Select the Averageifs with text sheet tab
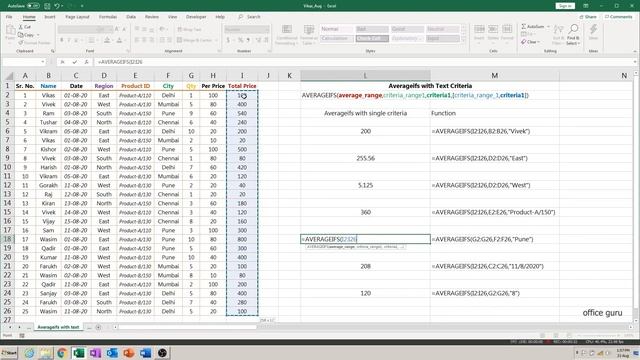 click(x=58, y=327)
